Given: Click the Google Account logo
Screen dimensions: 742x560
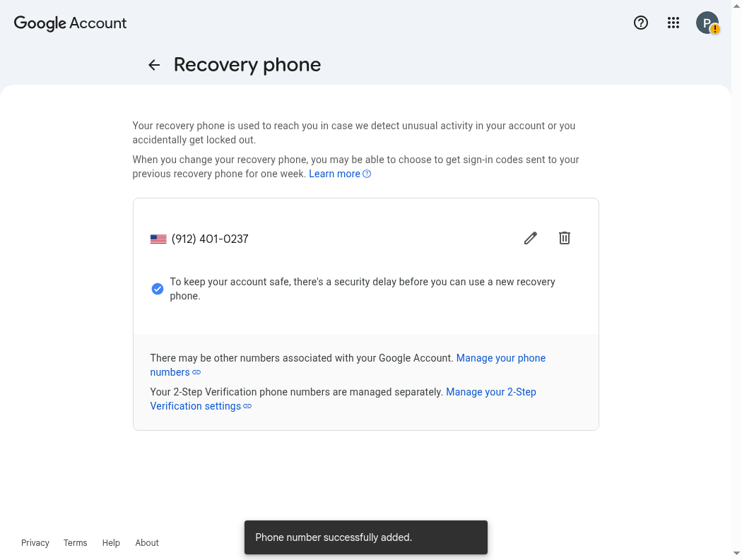Looking at the screenshot, I should pyautogui.click(x=70, y=23).
